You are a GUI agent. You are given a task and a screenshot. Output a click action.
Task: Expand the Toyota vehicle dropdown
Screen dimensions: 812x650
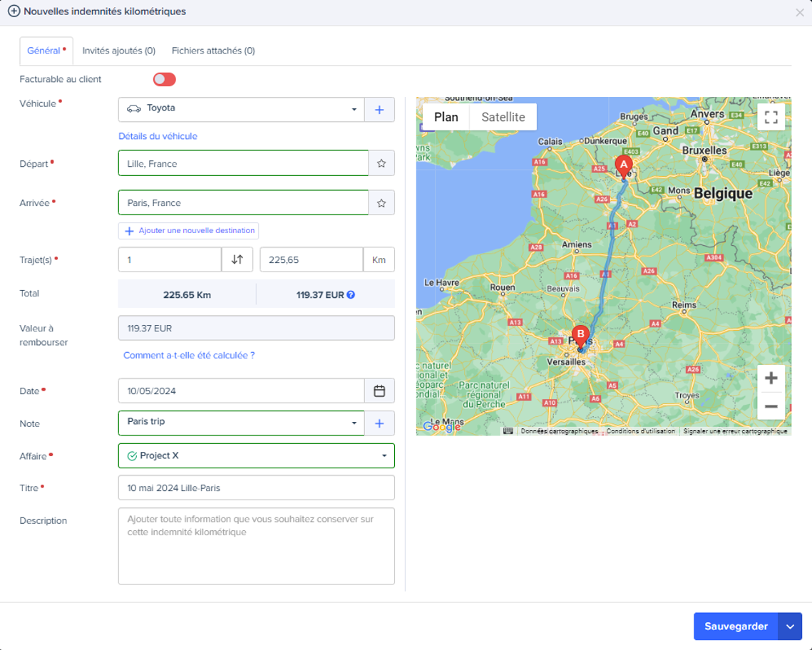click(242, 110)
